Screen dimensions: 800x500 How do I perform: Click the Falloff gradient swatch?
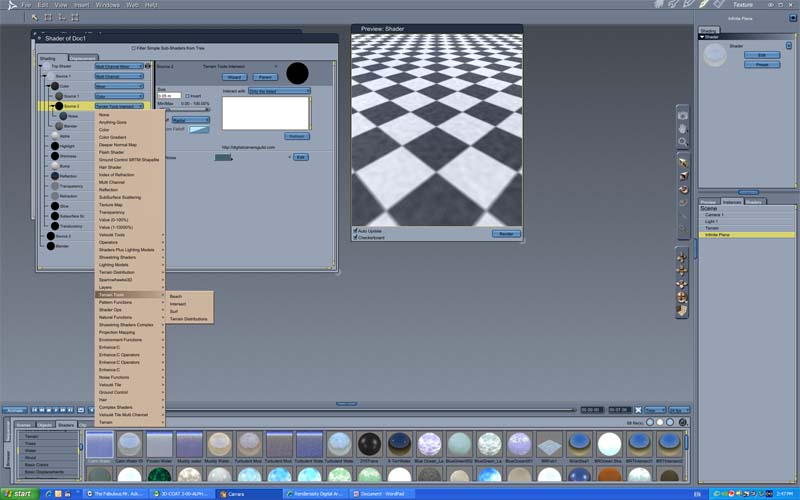tap(200, 130)
